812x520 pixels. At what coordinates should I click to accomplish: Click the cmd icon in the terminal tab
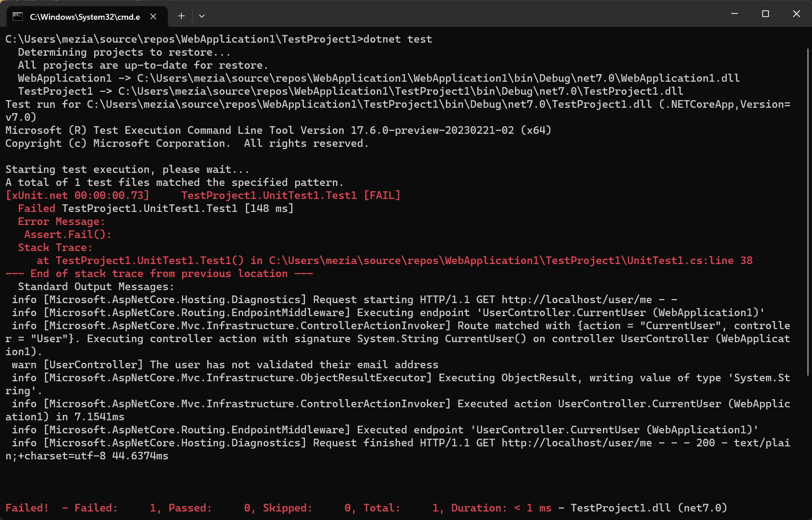point(17,17)
